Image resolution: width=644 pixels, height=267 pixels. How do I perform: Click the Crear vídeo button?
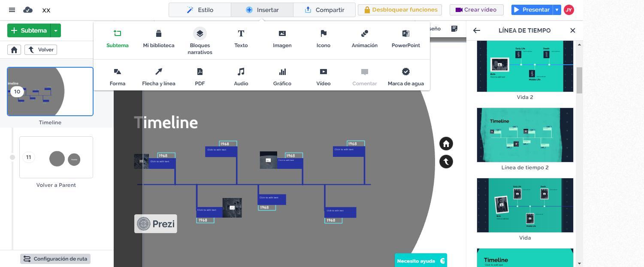click(476, 10)
